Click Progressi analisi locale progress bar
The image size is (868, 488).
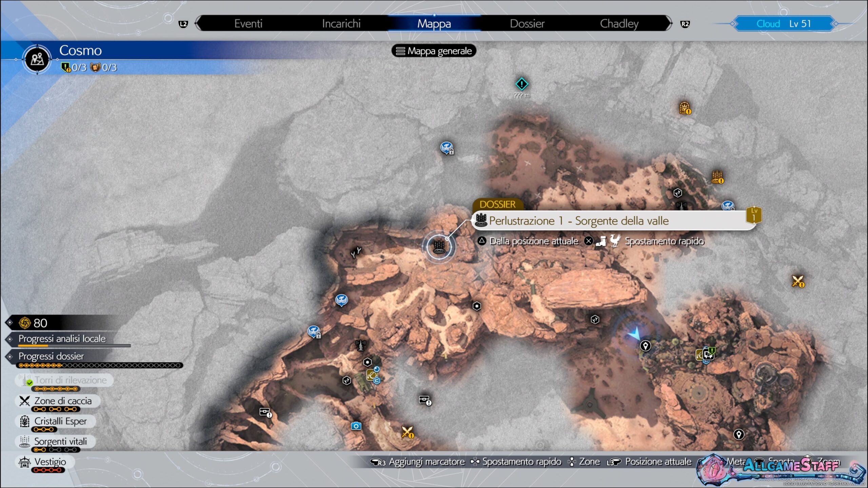[74, 346]
